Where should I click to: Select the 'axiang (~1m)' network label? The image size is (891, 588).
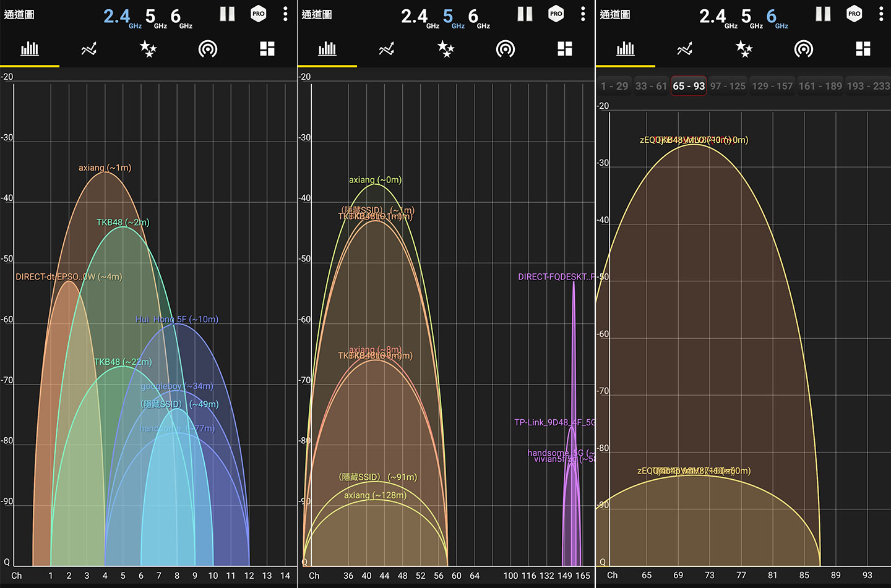105,168
